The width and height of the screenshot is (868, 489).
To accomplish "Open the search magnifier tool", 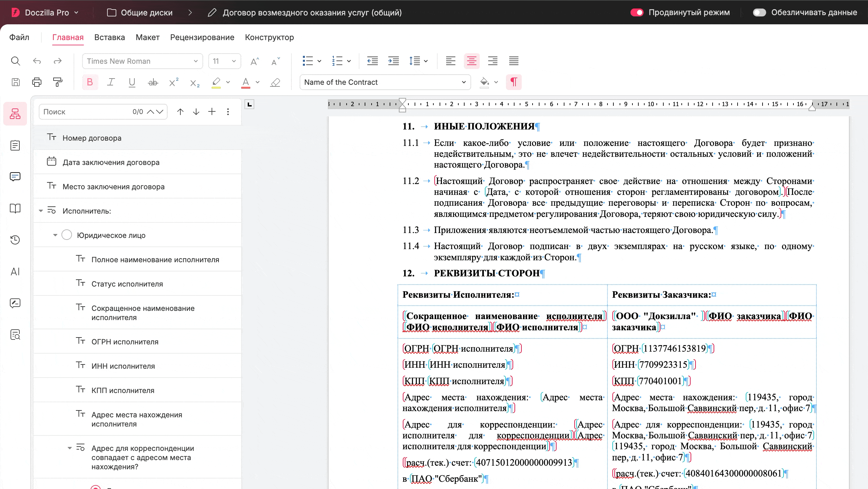I will coord(15,61).
